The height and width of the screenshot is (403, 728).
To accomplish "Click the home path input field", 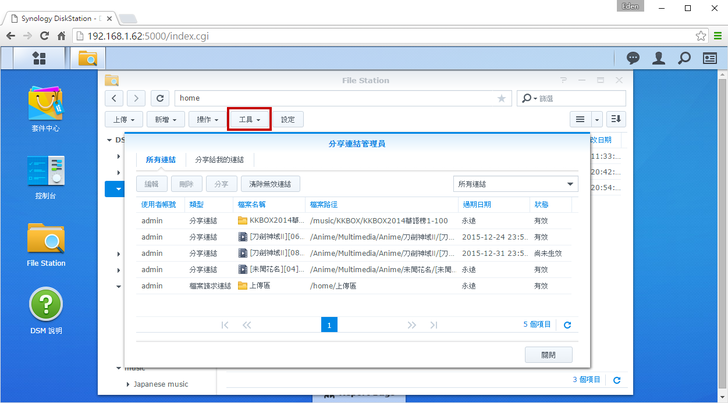I will tap(335, 98).
